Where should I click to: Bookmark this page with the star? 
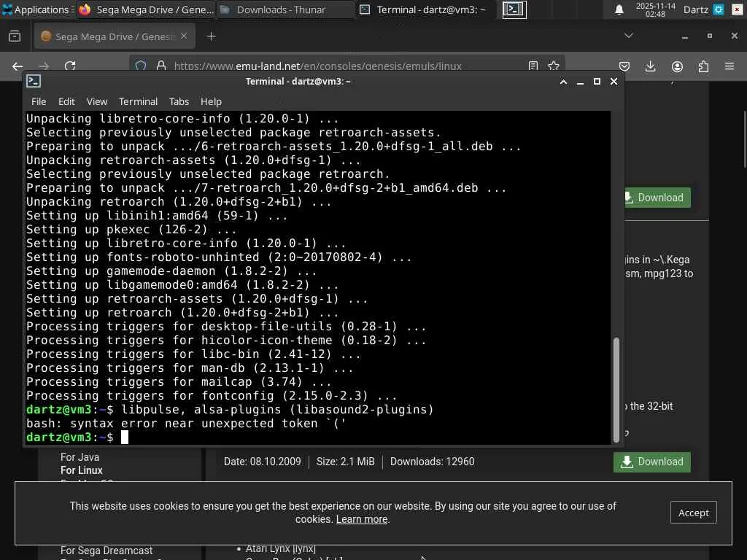point(554,66)
